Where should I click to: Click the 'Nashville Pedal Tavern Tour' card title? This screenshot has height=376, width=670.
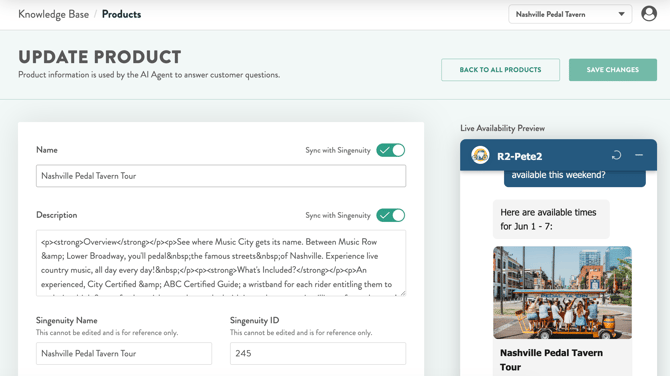(551, 360)
